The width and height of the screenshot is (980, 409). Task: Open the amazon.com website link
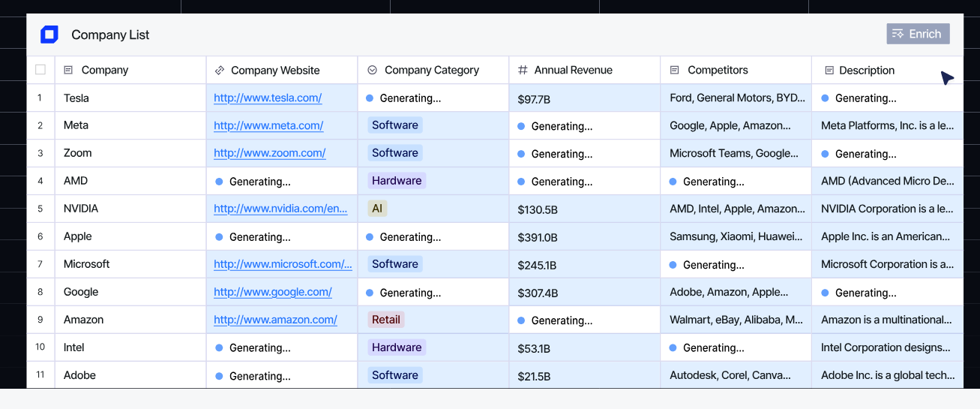(x=275, y=320)
